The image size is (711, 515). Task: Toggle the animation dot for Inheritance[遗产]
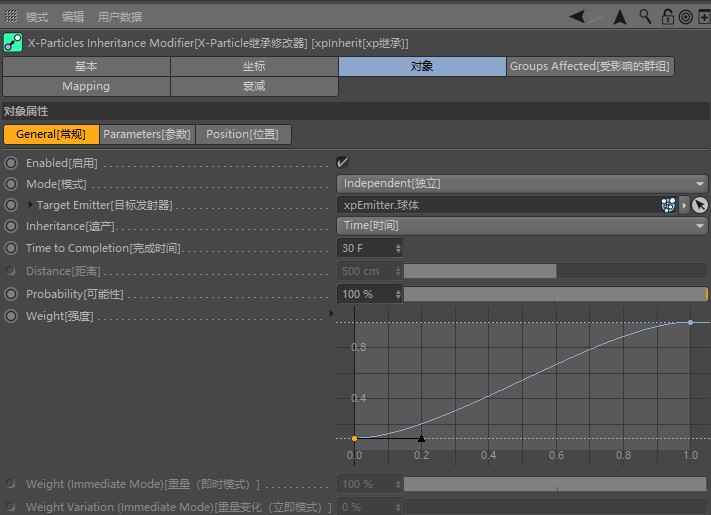pos(11,226)
